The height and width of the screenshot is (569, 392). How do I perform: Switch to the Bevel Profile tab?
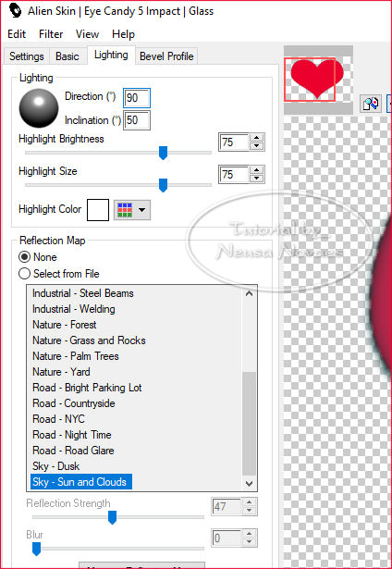pos(166,56)
